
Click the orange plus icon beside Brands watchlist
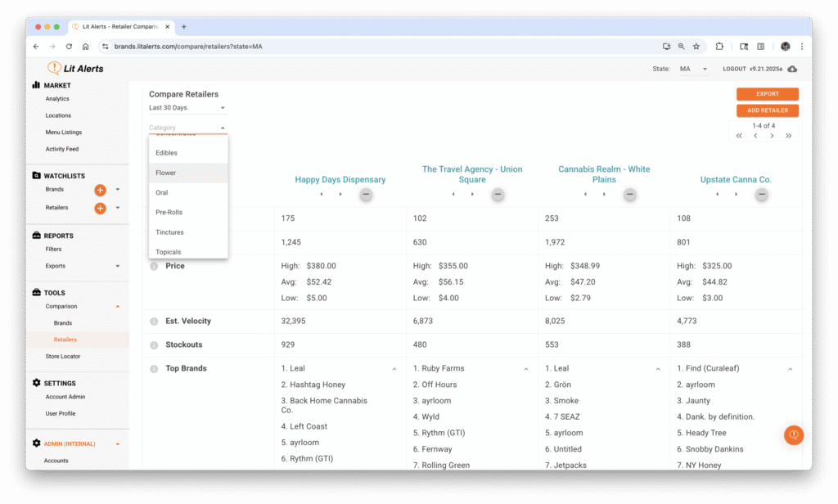pyautogui.click(x=100, y=190)
